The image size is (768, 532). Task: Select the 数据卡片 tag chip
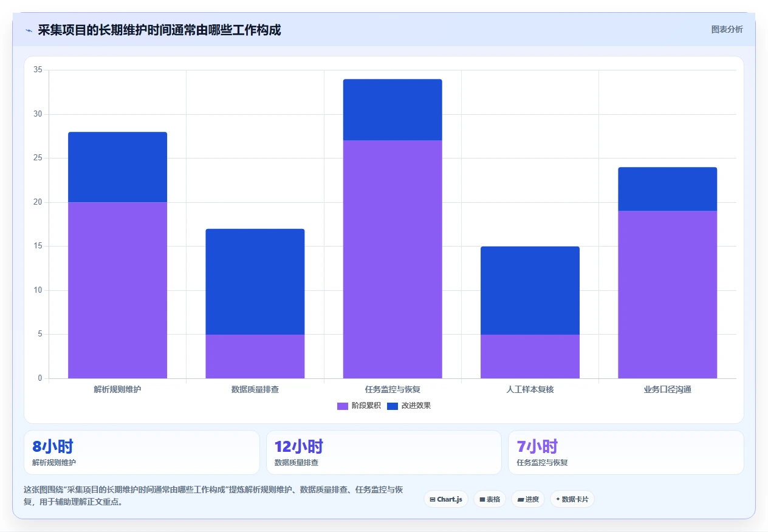[572, 499]
